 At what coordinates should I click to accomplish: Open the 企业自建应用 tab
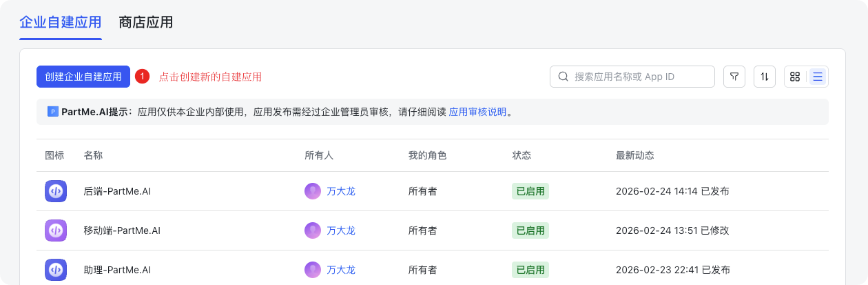[x=61, y=22]
